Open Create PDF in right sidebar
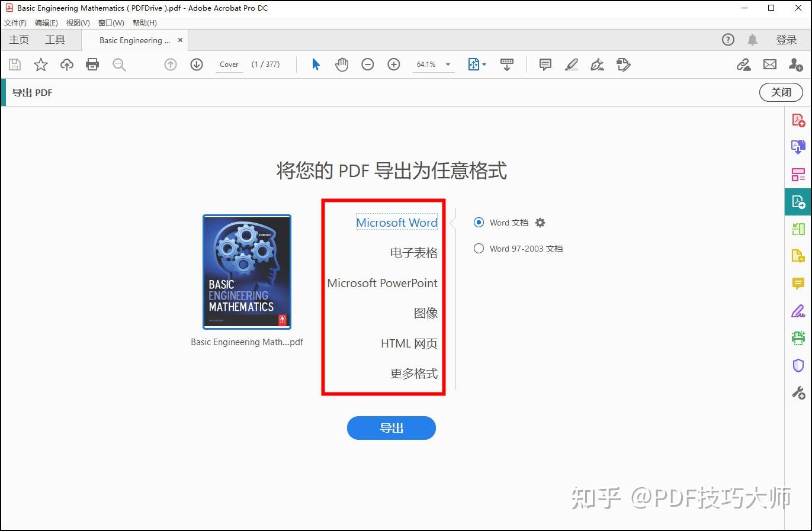 798,120
